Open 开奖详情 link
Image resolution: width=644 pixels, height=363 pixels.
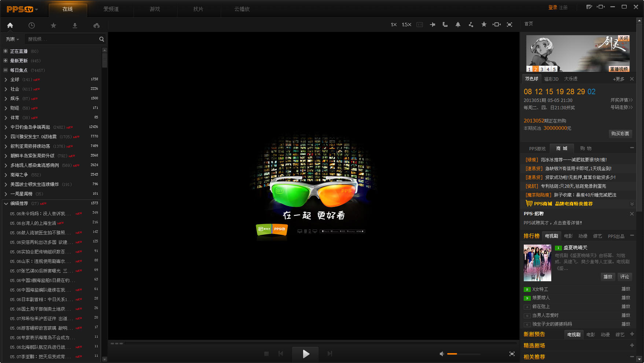point(621,100)
